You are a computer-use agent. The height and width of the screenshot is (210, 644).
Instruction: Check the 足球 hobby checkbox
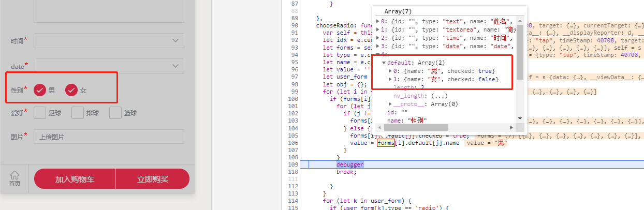pos(40,113)
